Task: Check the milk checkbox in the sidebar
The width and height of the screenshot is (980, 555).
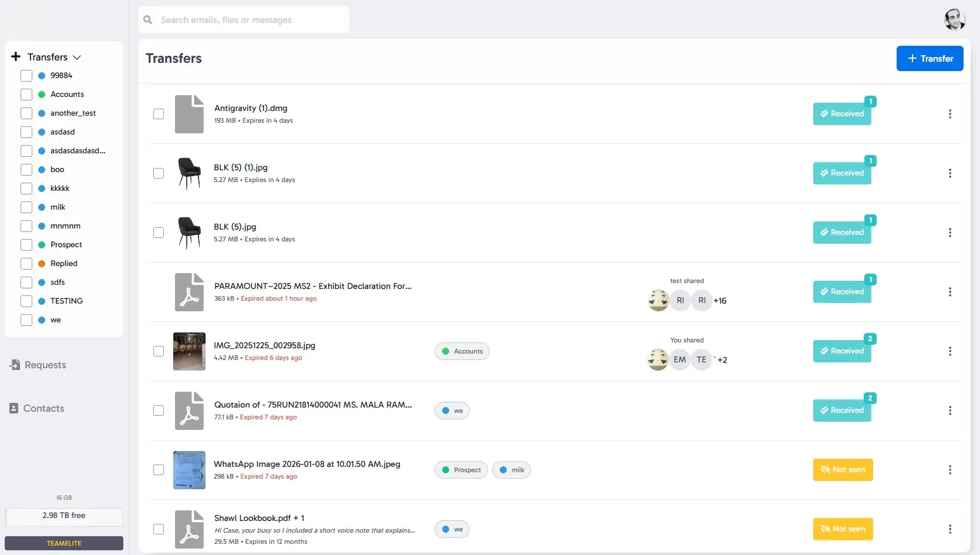Action: 26,207
